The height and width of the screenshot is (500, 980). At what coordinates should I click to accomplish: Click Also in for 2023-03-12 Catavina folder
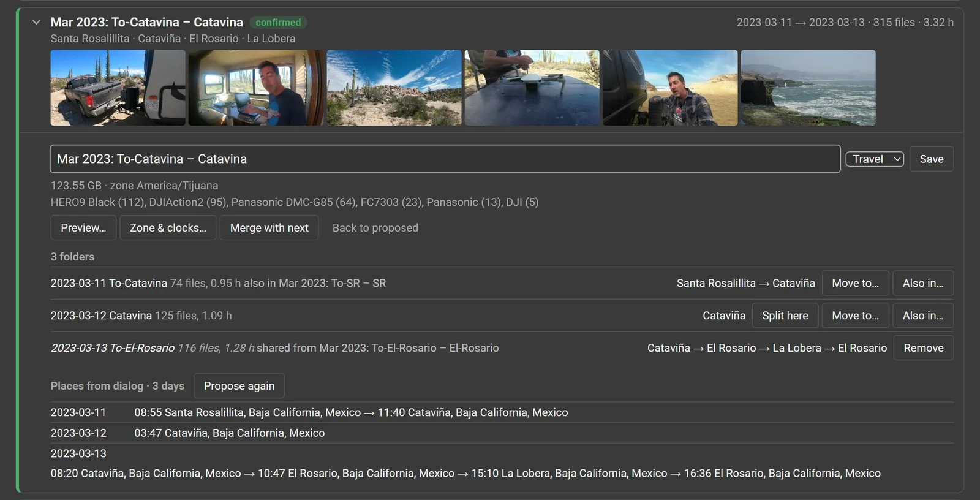pyautogui.click(x=923, y=316)
